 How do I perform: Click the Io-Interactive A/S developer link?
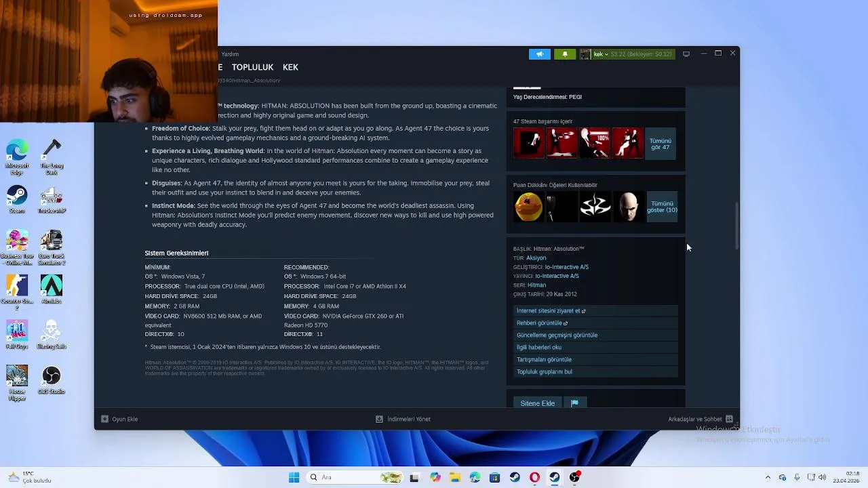click(566, 267)
